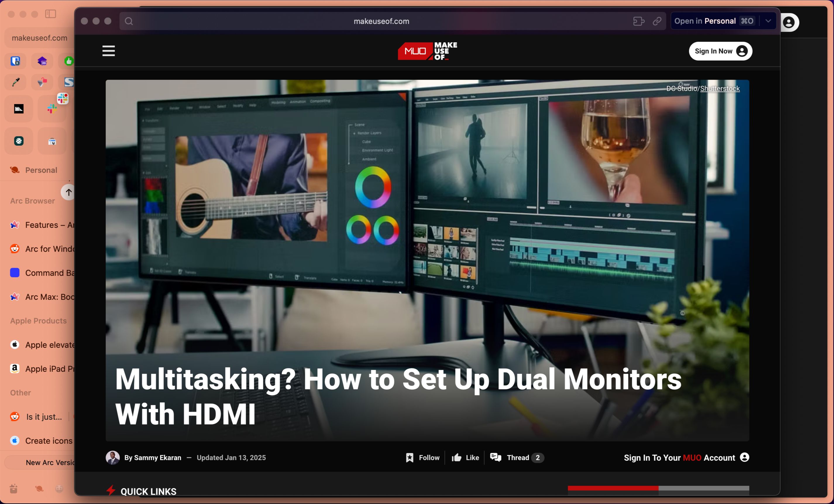Viewport: 834px width, 504px height.
Task: Open the hamburger menu on MUO site
Action: pyautogui.click(x=109, y=51)
